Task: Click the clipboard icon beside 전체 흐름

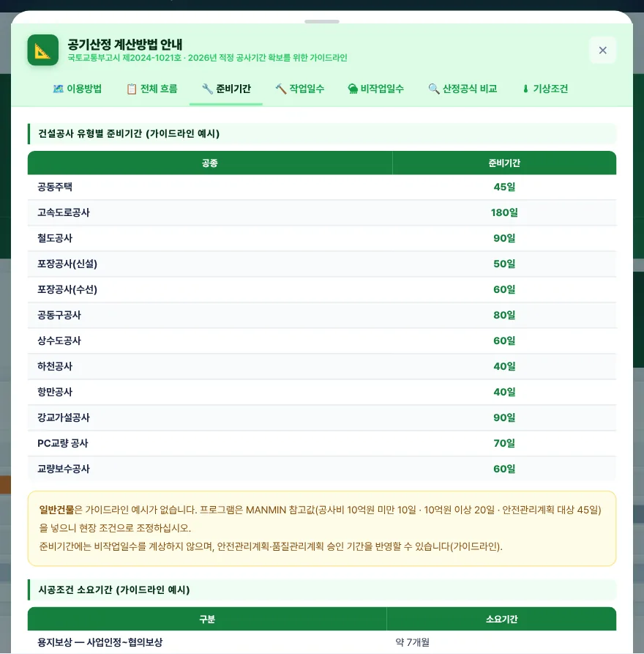Action: 132,89
